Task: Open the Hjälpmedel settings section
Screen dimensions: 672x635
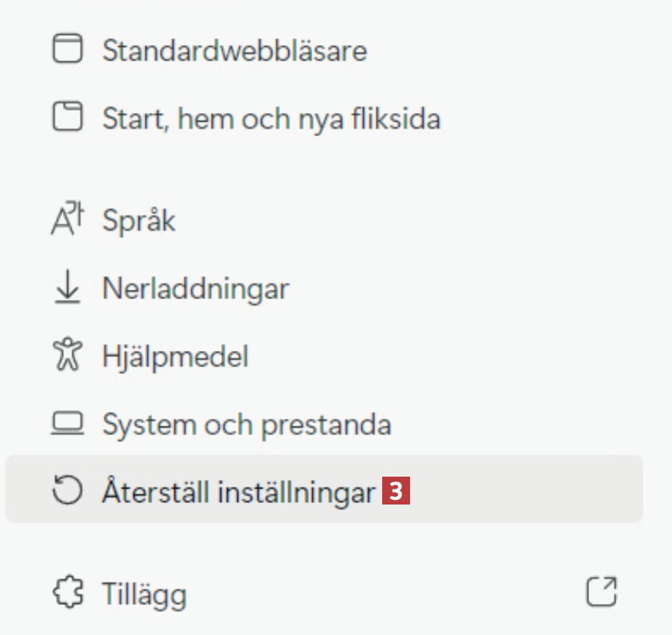Action: coord(175,356)
